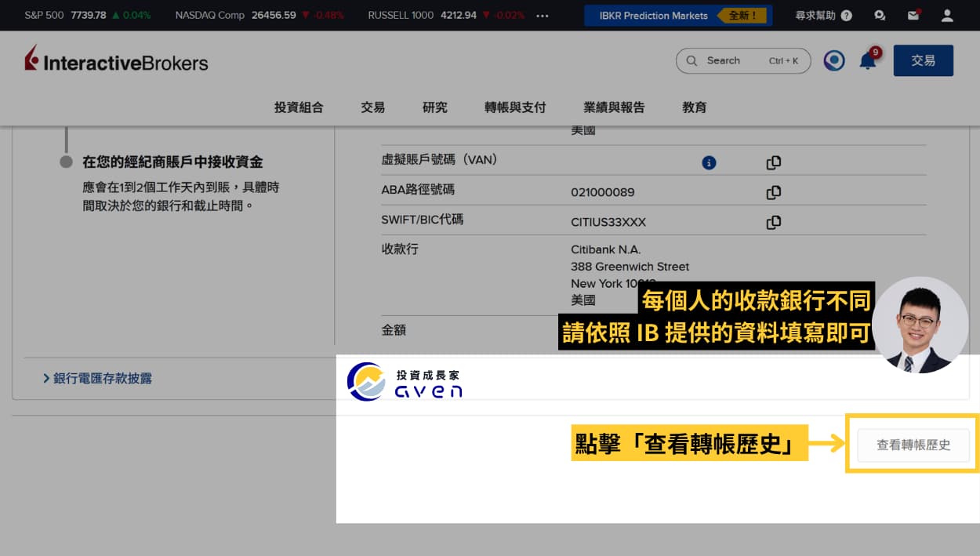Click the RUSSELL 1000 ticker quote
980x556 pixels.
446,15
